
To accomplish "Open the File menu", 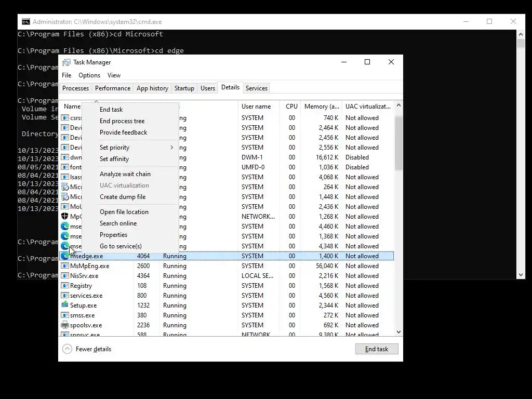I will tap(66, 75).
